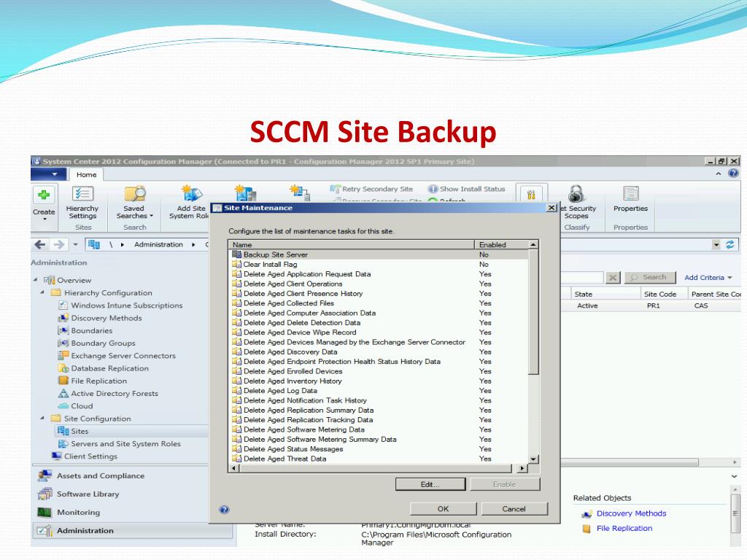Select Boundaries node
747x560 pixels.
pyautogui.click(x=91, y=330)
